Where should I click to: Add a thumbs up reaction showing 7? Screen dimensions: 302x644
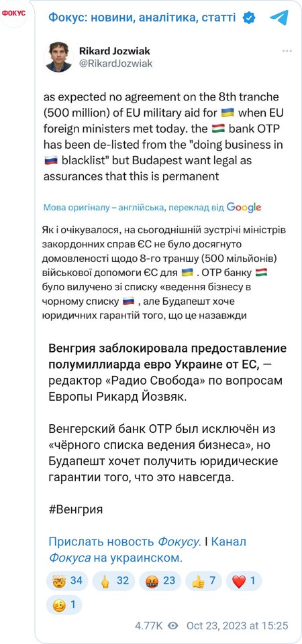203,581
